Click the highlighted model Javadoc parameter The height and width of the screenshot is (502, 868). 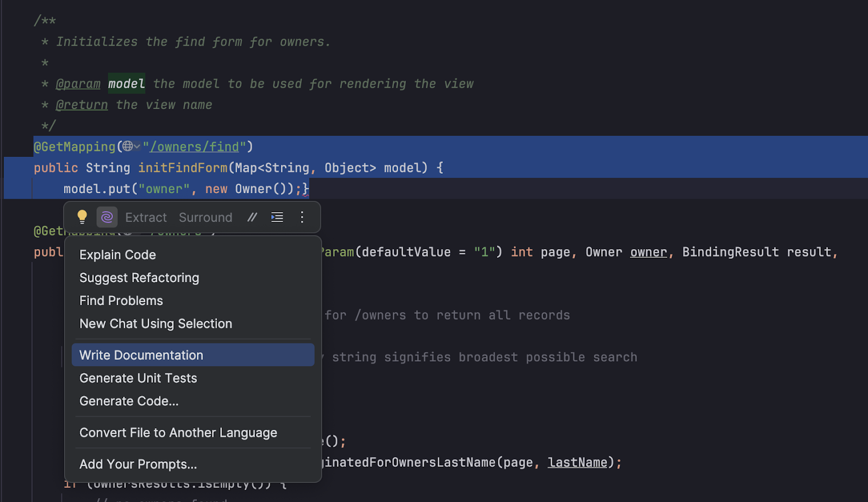click(x=126, y=84)
